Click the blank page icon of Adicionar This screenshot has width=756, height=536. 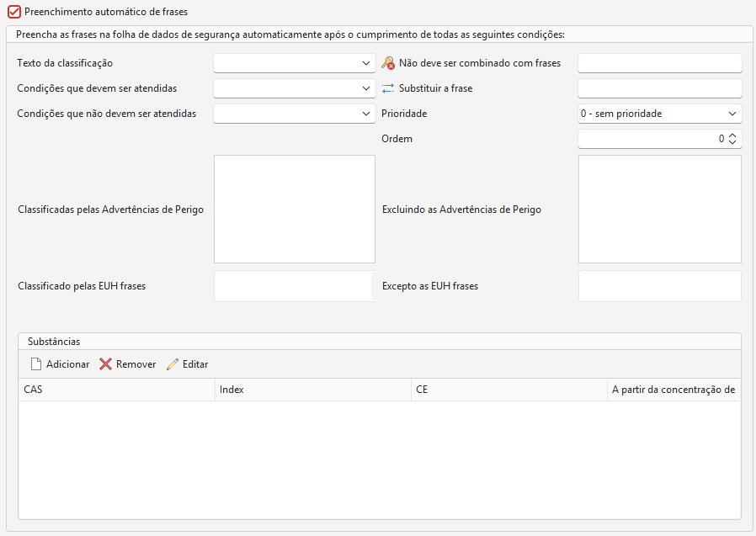coord(36,364)
